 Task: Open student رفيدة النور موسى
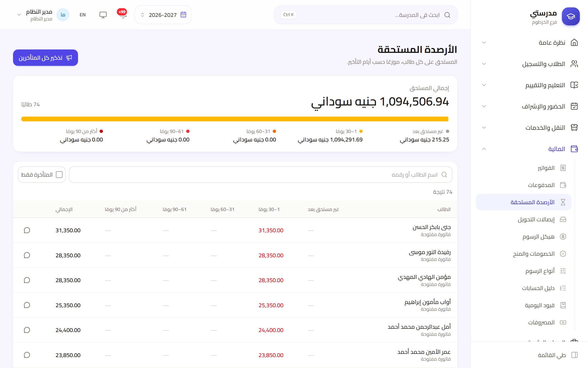(x=430, y=252)
